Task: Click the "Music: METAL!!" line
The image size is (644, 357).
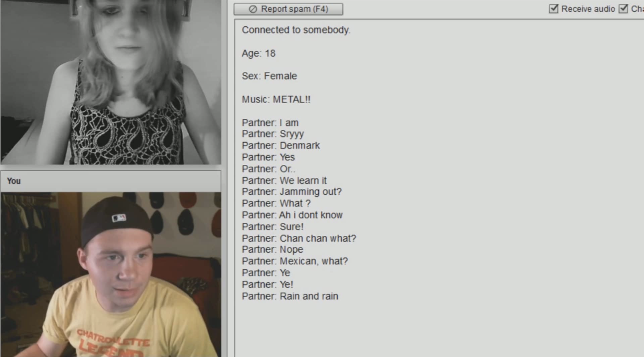Action: 276,99
